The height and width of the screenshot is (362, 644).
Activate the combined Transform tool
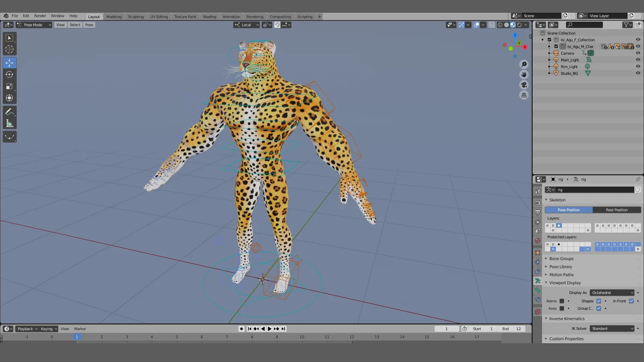[x=9, y=98]
